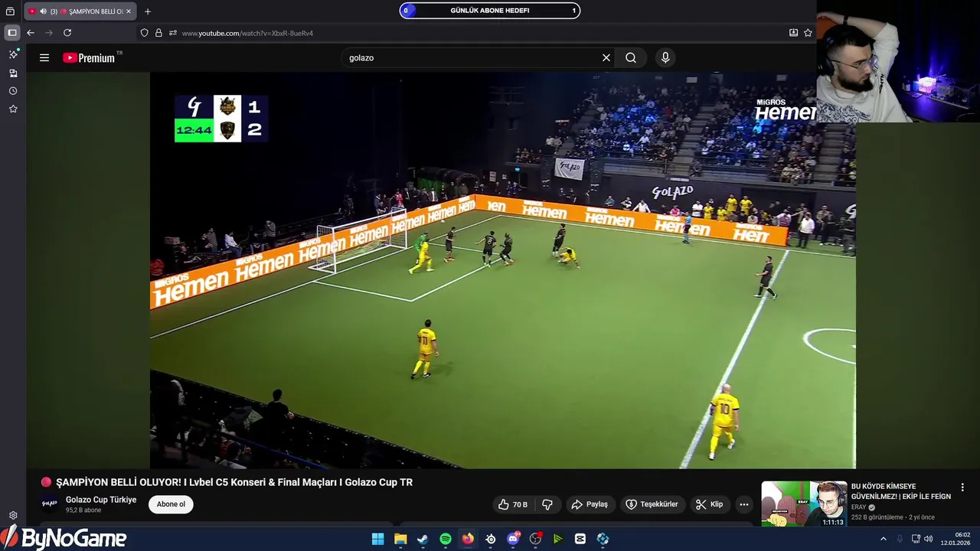Image resolution: width=980 pixels, height=551 pixels.
Task: Open Spotify from taskbar
Action: 446,539
